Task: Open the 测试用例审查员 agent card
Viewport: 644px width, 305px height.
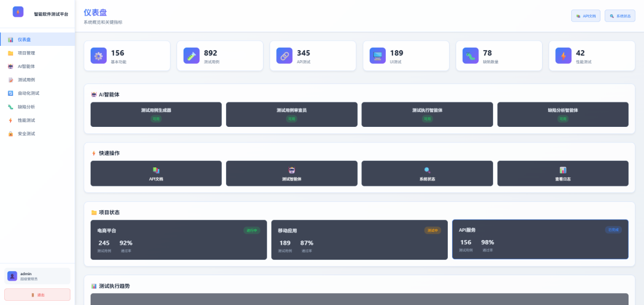Action: point(292,114)
